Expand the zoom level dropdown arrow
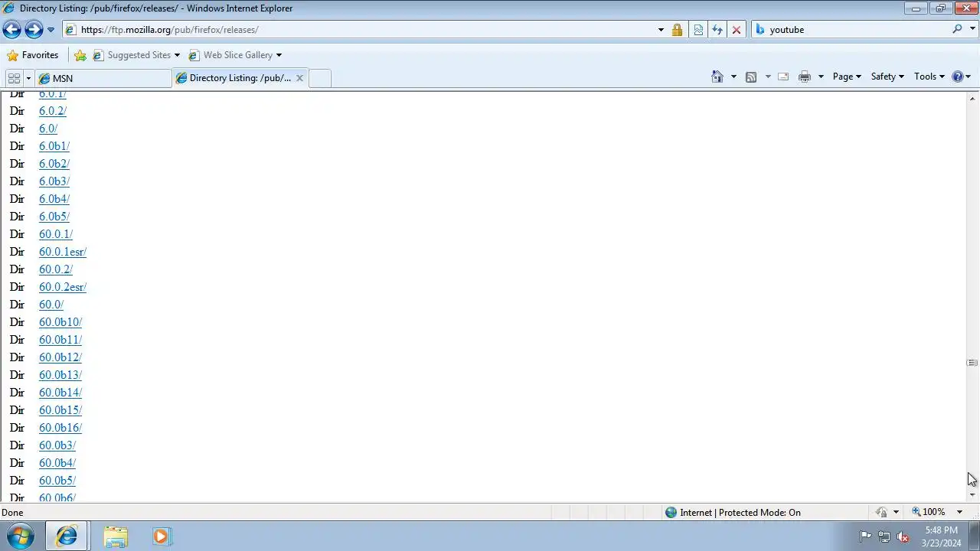The image size is (980, 551). tap(959, 512)
